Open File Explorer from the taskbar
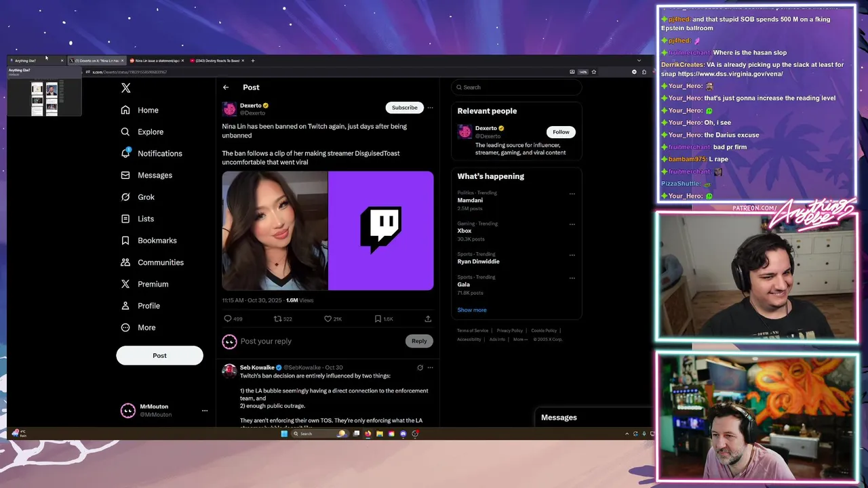This screenshot has height=488, width=868. click(x=380, y=434)
